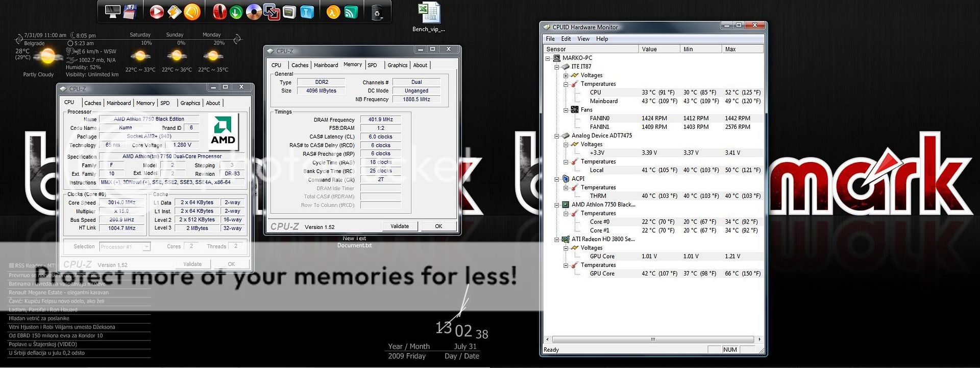980x368 pixels.
Task: Click the sun icon for Belgrade weather
Action: point(47,56)
